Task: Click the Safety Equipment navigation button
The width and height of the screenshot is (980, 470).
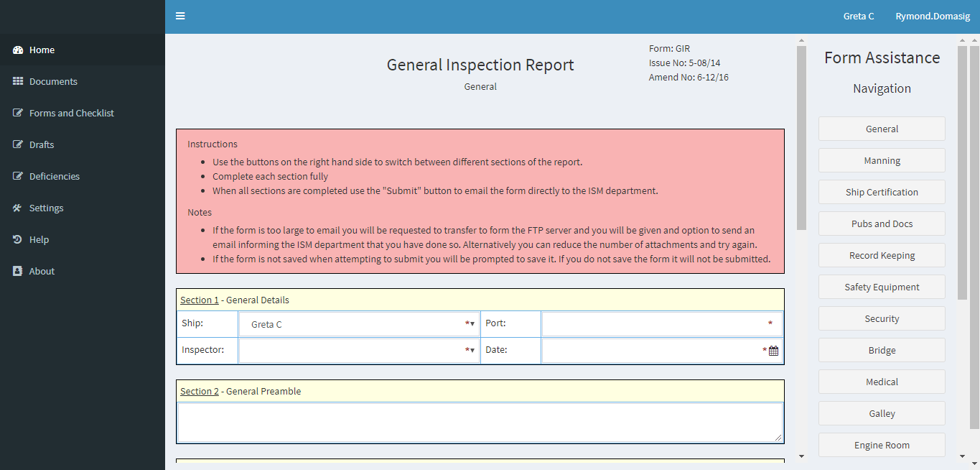Action: 882,287
